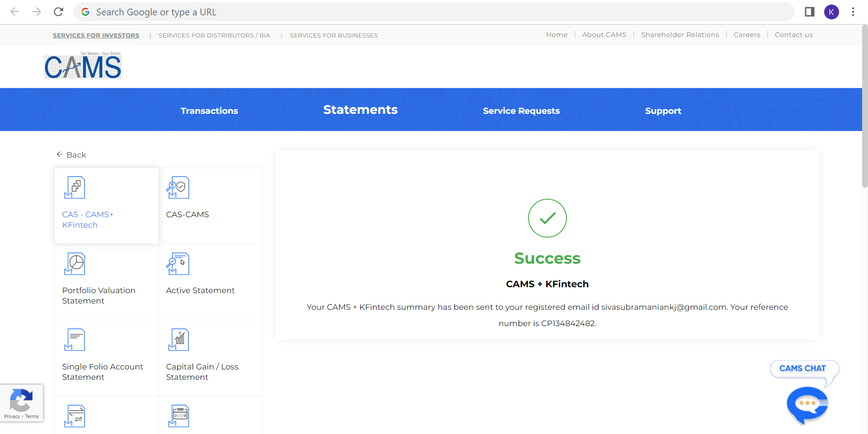Screen dimensions: 868x434
Task: Click the reCAPTCHA Terms link
Action: click(32, 416)
